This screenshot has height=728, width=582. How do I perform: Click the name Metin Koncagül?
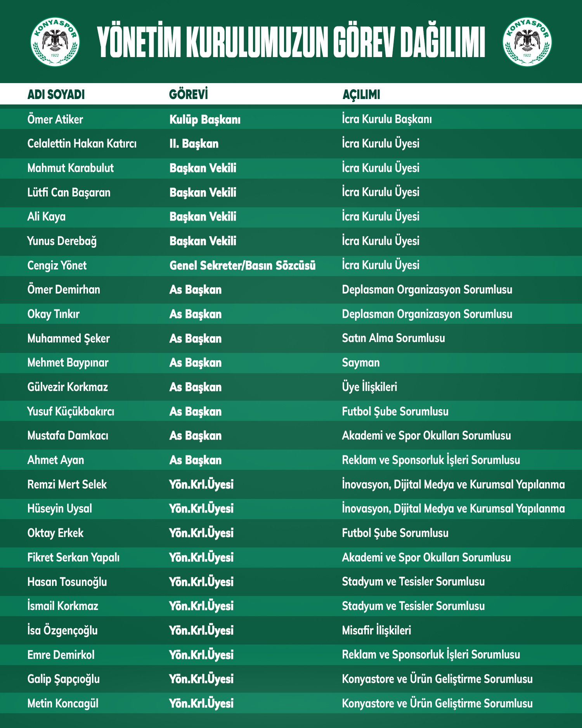click(63, 703)
